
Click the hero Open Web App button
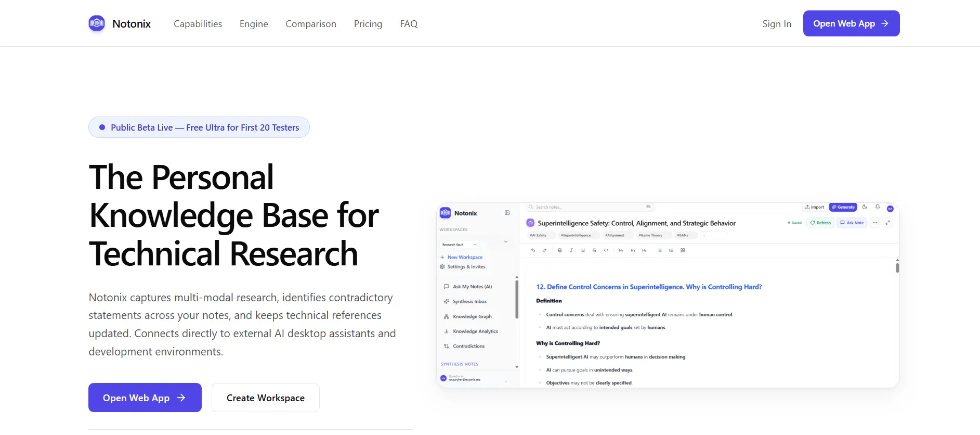tap(145, 398)
